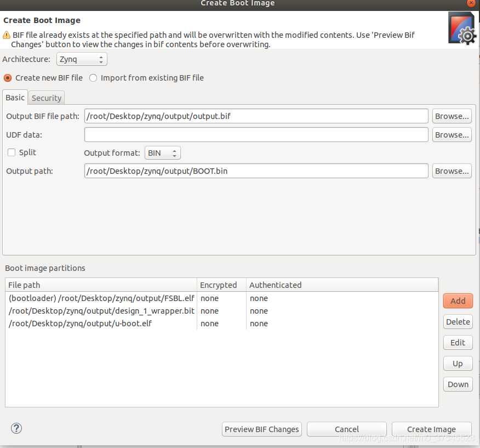Image resolution: width=480 pixels, height=448 pixels.
Task: Open the help question mark icon
Action: click(16, 428)
